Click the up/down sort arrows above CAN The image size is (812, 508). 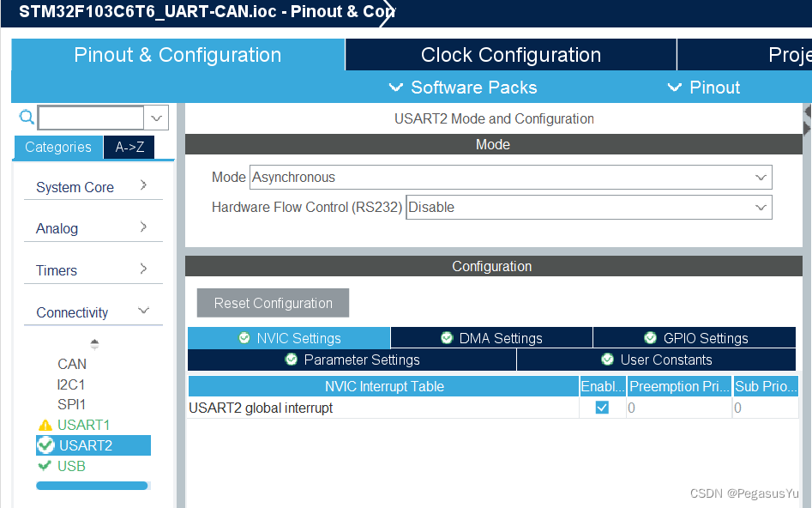94,344
